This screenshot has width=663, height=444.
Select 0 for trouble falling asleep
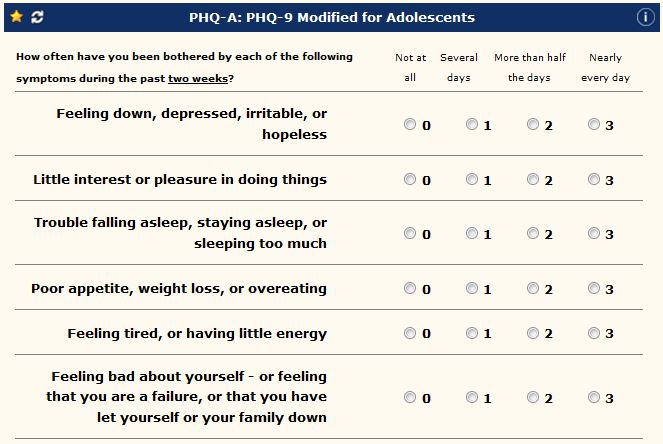click(410, 234)
